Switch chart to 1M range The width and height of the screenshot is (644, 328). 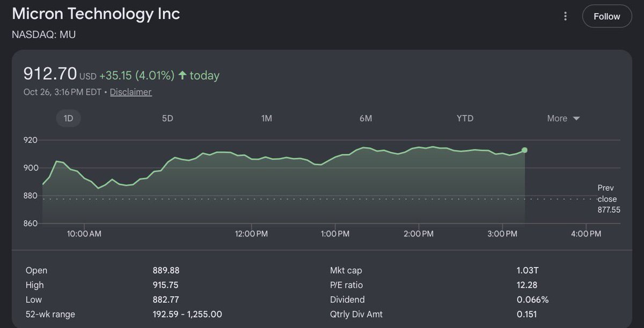267,118
